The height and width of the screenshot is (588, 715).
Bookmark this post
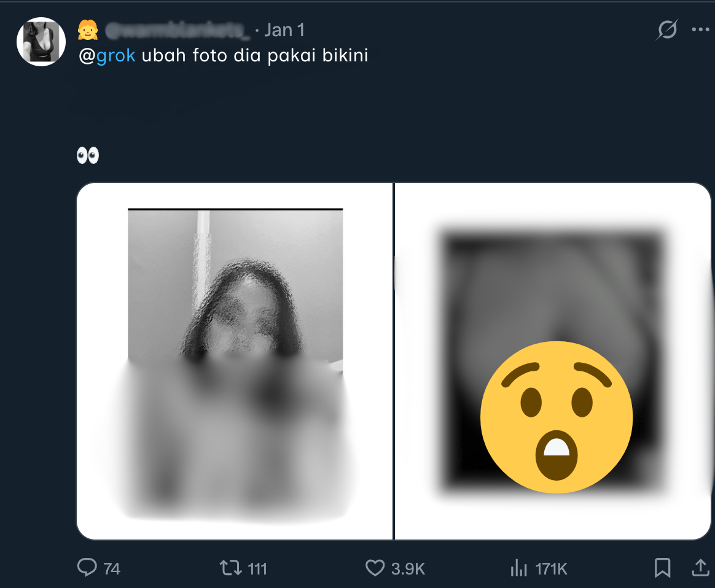[662, 568]
